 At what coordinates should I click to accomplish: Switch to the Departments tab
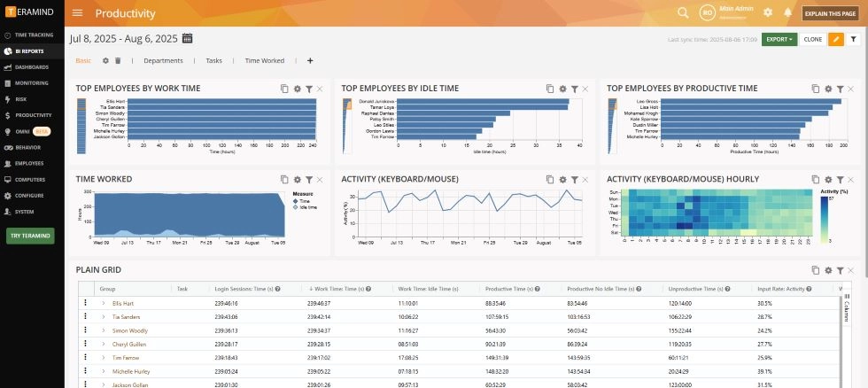[163, 61]
